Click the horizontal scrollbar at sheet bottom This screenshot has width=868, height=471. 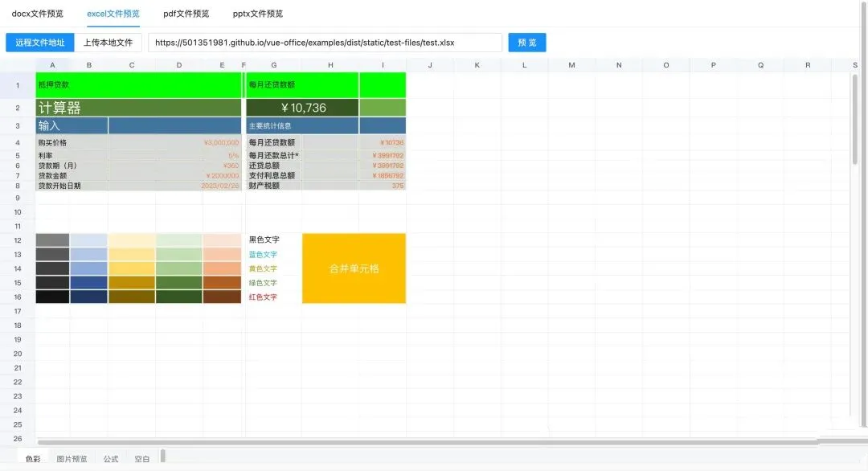[x=426, y=441]
